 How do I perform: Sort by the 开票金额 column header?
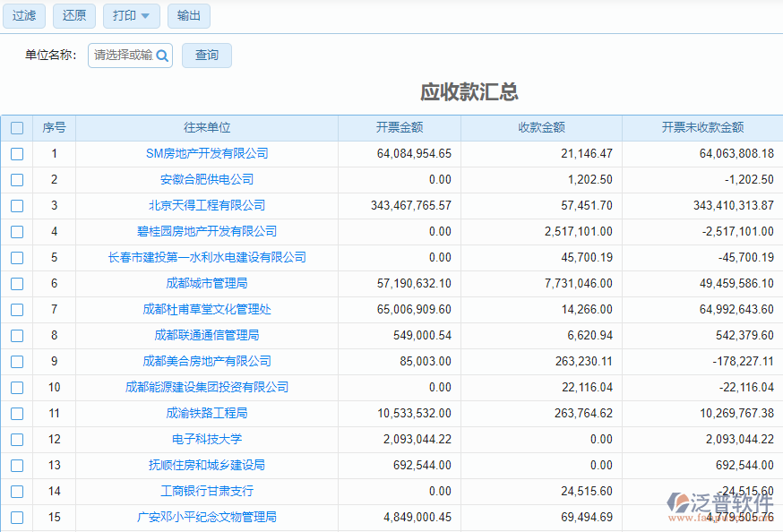[401, 127]
